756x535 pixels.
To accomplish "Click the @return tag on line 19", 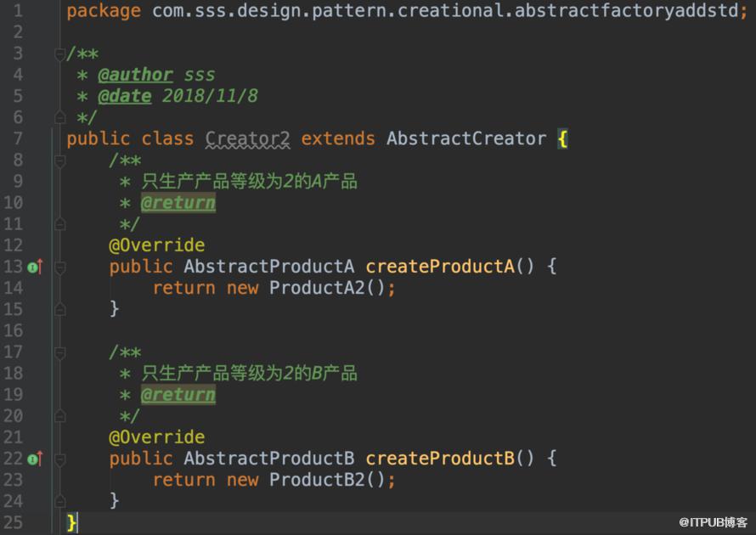I will coord(178,395).
